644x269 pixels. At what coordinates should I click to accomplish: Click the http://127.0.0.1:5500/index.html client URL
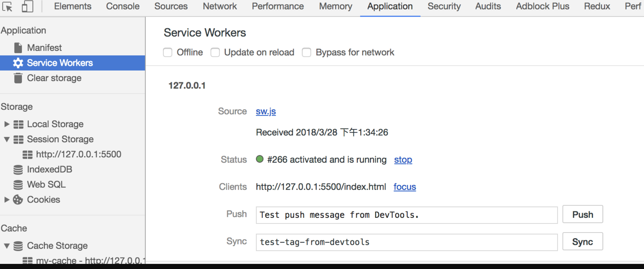[321, 187]
